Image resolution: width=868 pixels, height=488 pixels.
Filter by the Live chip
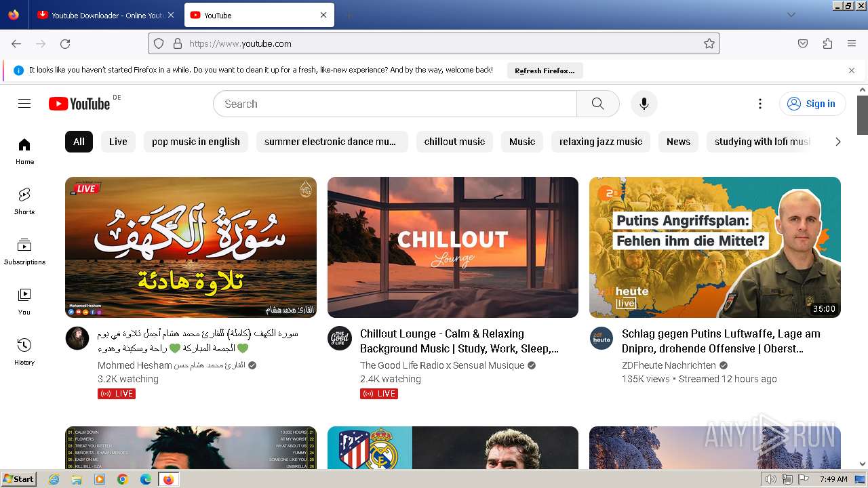point(118,142)
